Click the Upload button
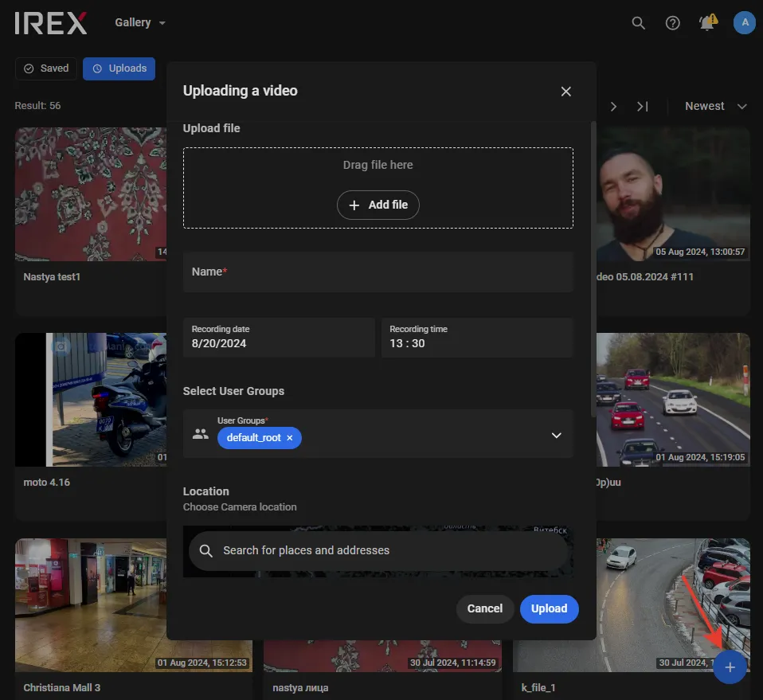763x700 pixels. [x=549, y=608]
